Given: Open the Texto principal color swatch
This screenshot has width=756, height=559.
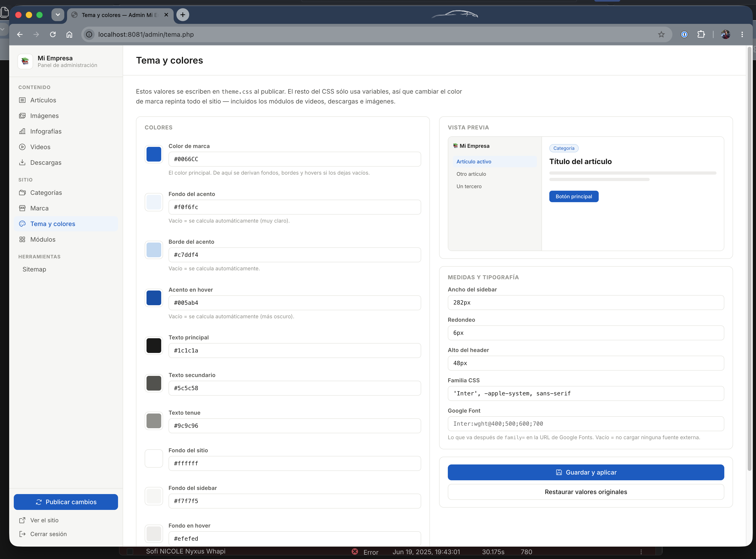Looking at the screenshot, I should [154, 346].
